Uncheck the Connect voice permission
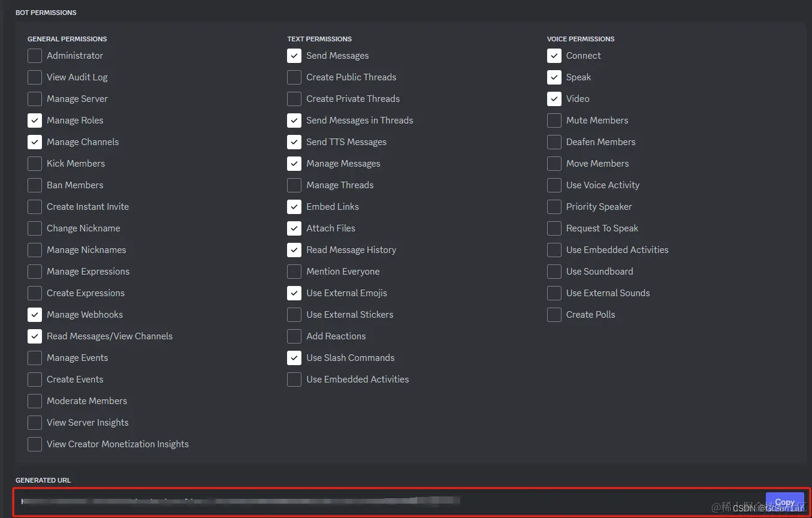Screen dimensions: 812x518 [x=554, y=56]
